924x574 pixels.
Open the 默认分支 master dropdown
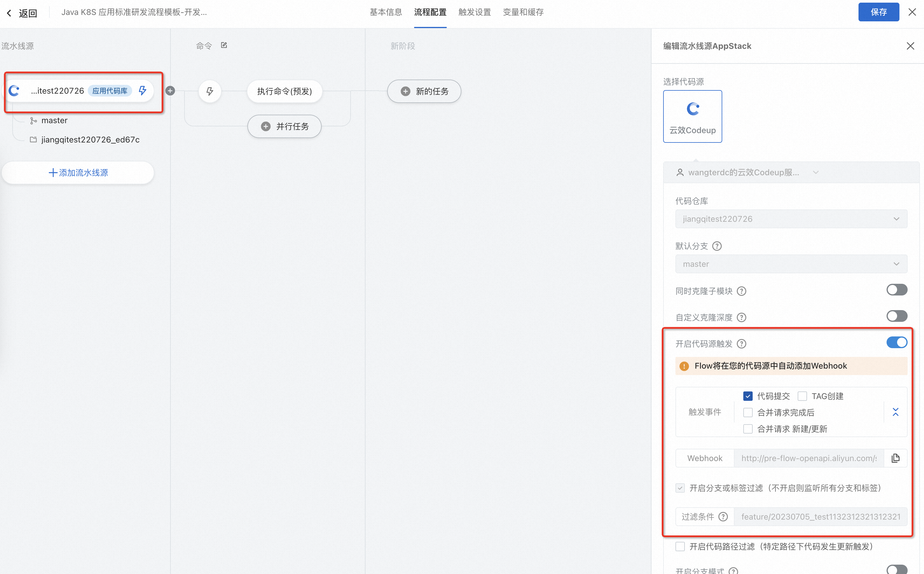click(791, 264)
